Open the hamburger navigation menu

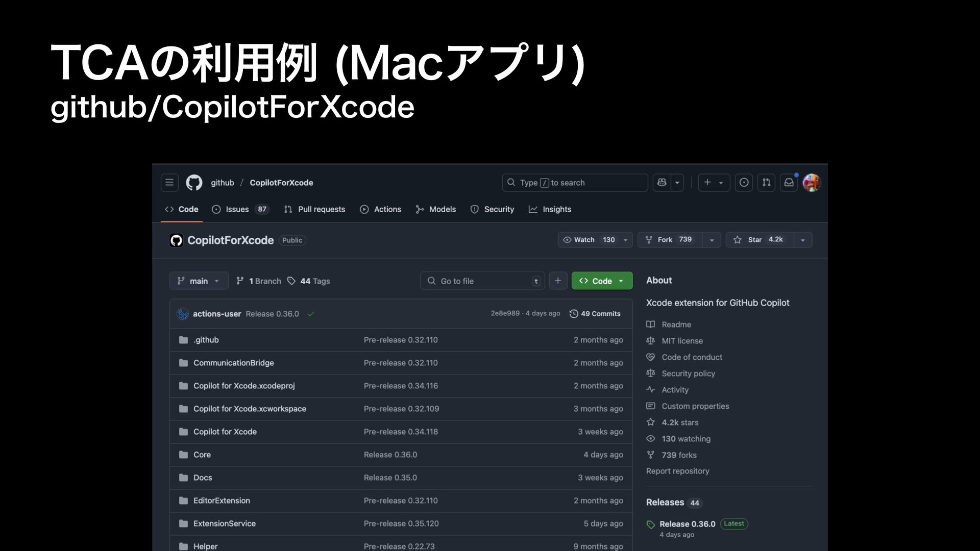[x=169, y=183]
